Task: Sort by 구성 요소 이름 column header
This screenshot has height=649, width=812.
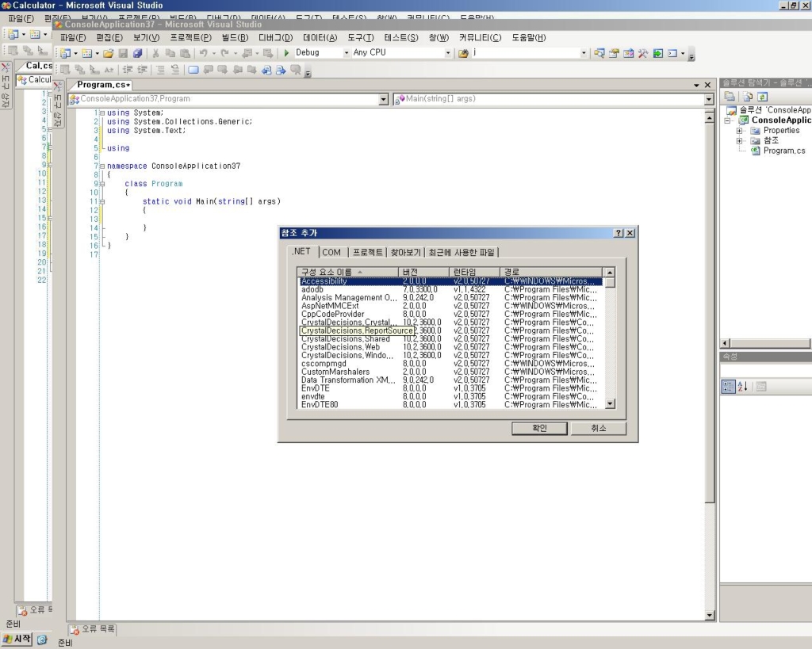Action: pos(347,273)
